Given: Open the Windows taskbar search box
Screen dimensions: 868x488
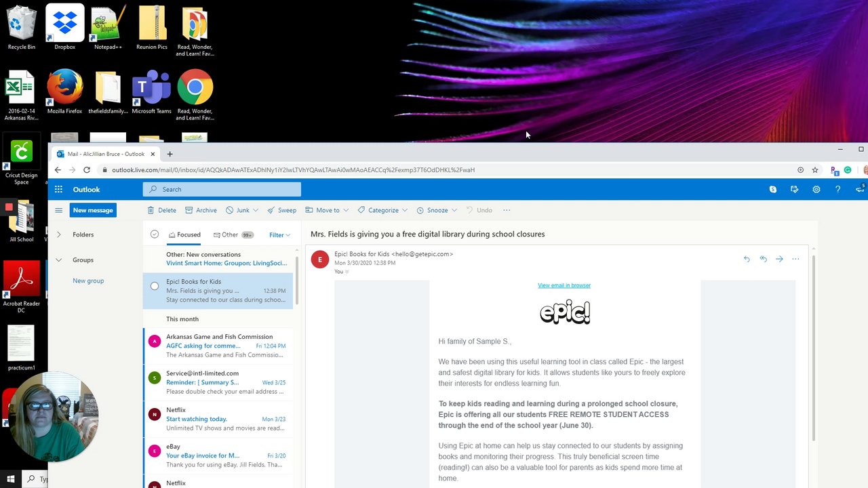Looking at the screenshot, I should coord(35,479).
